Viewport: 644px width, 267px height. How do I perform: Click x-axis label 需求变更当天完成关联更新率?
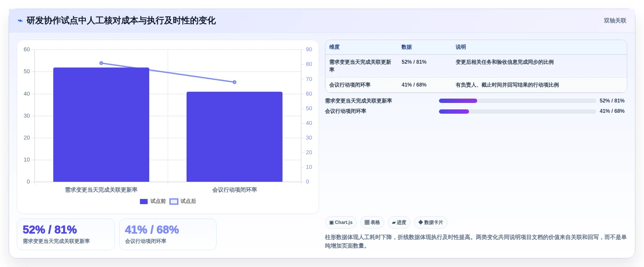point(101,190)
